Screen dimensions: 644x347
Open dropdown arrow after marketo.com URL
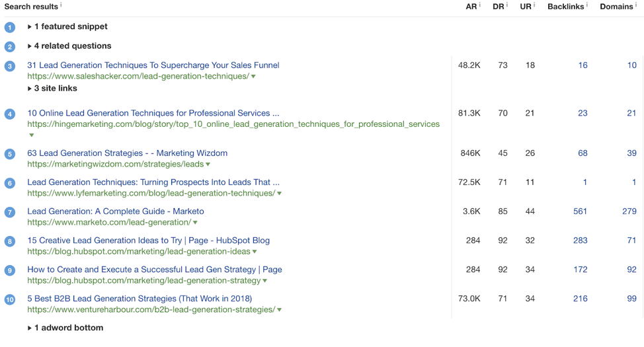(195, 223)
